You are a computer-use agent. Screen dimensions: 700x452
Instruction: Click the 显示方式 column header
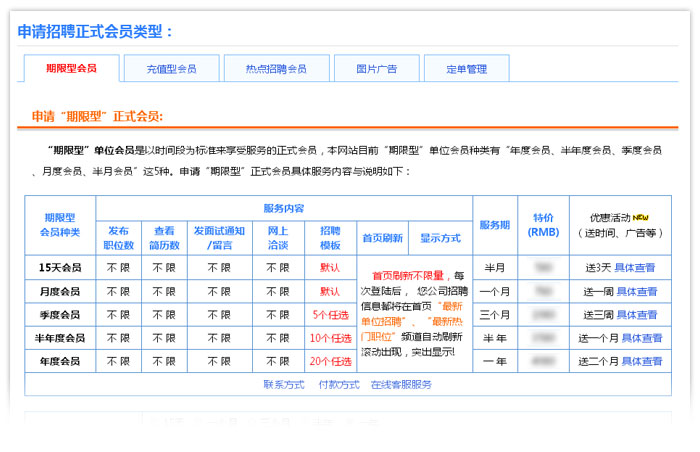click(440, 238)
